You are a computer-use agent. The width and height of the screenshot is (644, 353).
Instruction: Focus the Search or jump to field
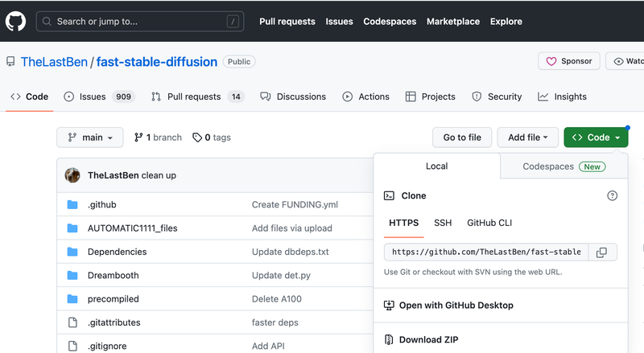tap(140, 22)
